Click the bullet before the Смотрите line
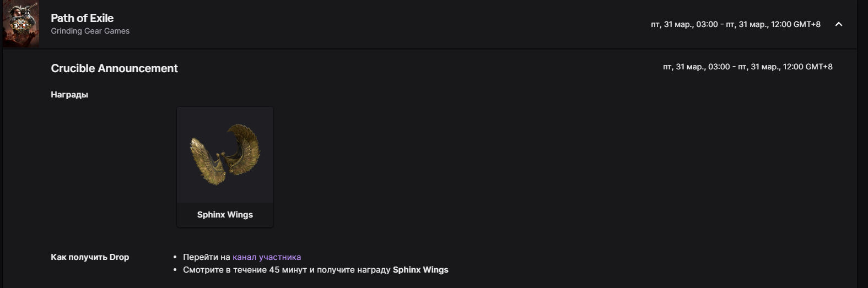The width and height of the screenshot is (868, 288). (175, 270)
